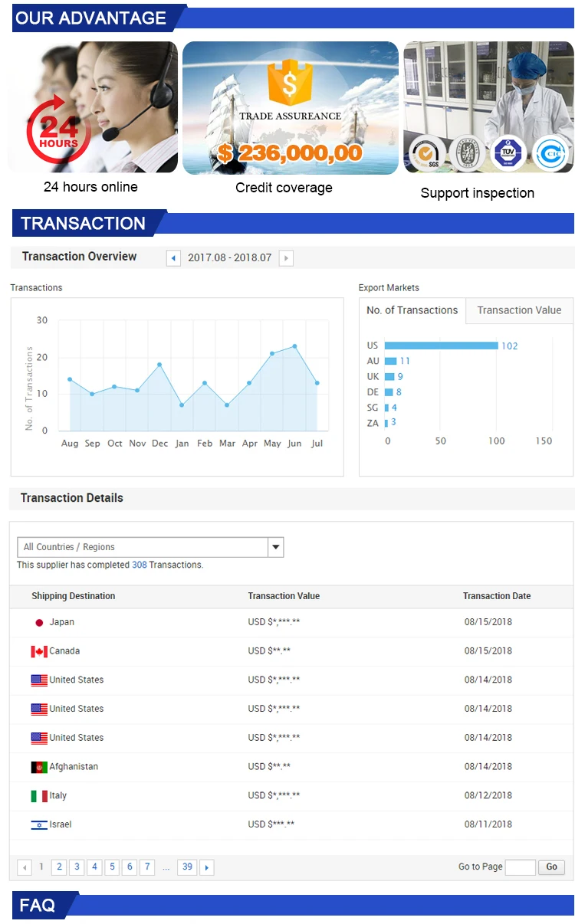Switch to Transaction Value tab

(x=519, y=310)
